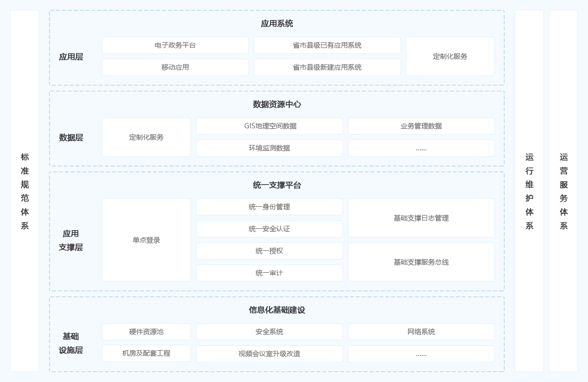Click 省市县级已有应用系统 box
Screen dimensions: 588x382
pyautogui.click(x=327, y=45)
